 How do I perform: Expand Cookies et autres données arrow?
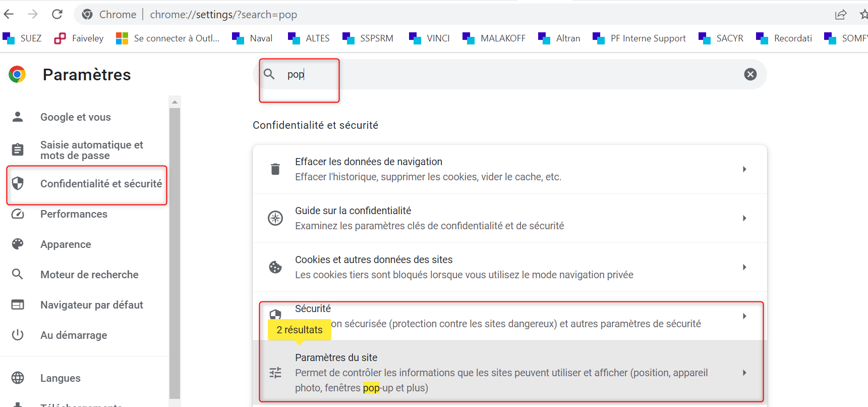coord(744,267)
